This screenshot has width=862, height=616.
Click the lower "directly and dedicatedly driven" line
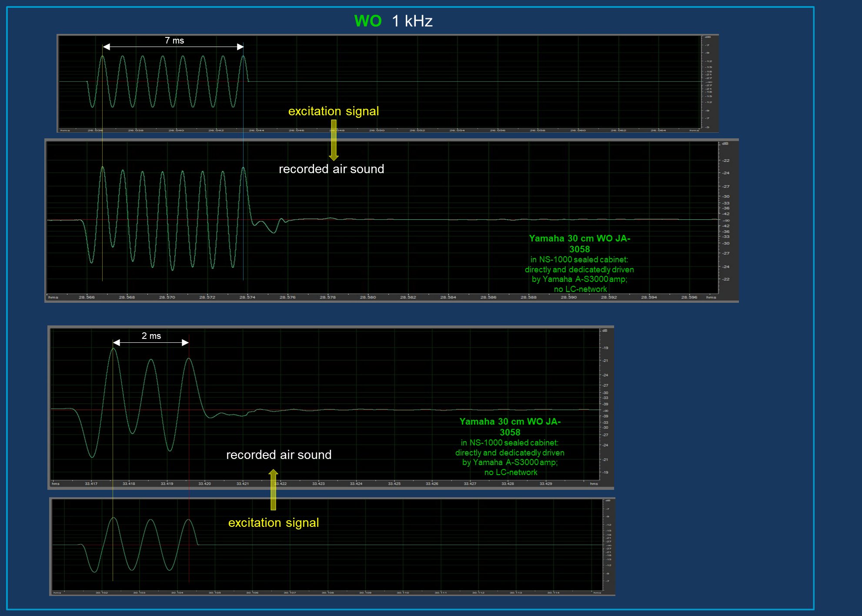click(510, 453)
